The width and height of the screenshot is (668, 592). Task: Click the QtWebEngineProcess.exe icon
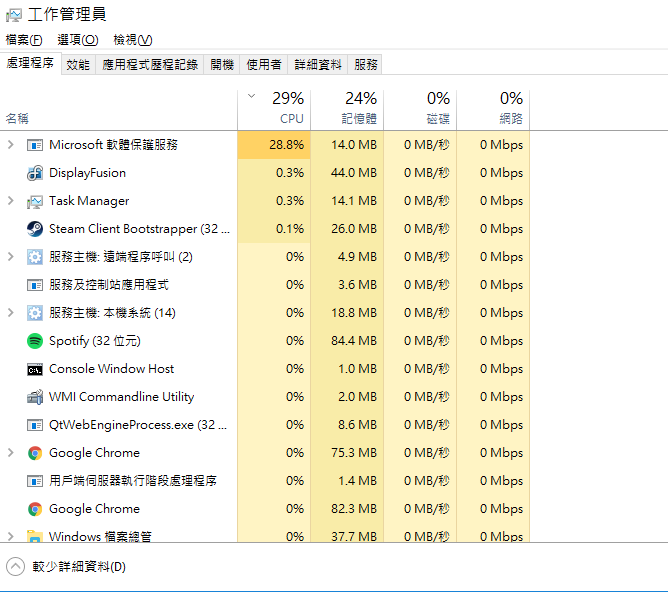(x=35, y=425)
